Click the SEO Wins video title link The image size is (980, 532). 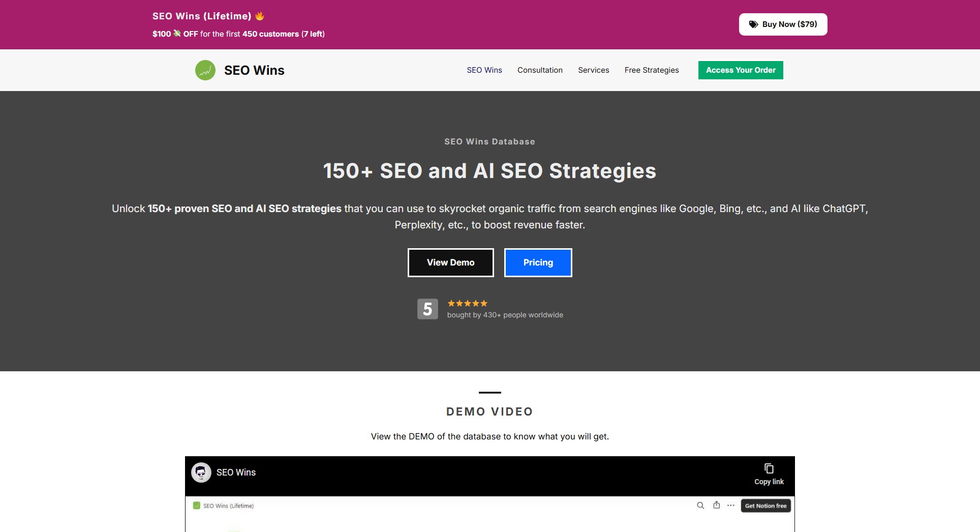tap(236, 472)
